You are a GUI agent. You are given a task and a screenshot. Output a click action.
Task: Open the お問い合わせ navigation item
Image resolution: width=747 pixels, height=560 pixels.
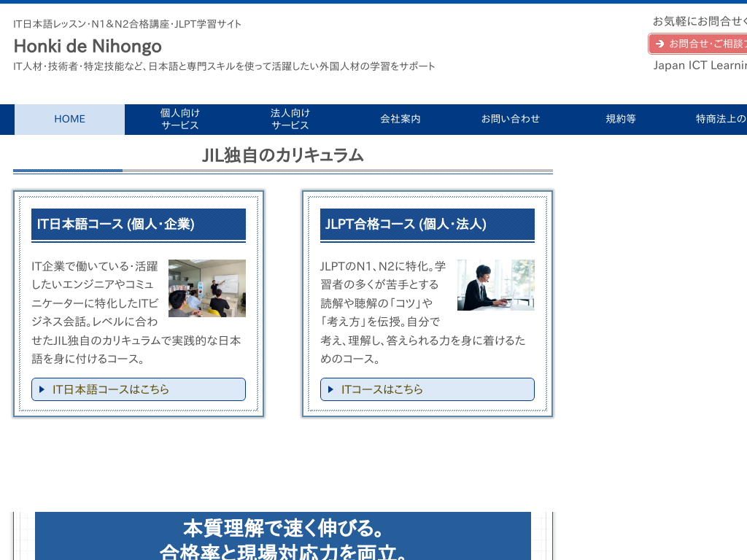pos(511,119)
